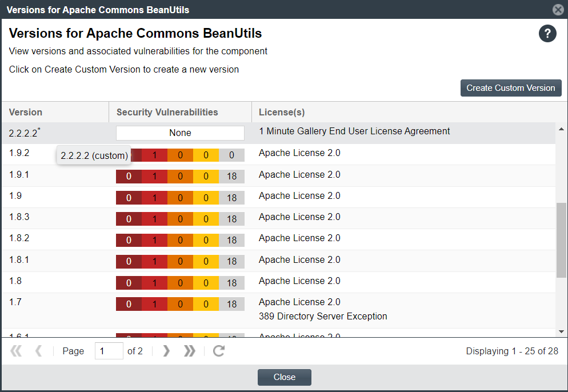Click the yellow count for version 1.8.3
This screenshot has height=392, width=568.
(206, 219)
